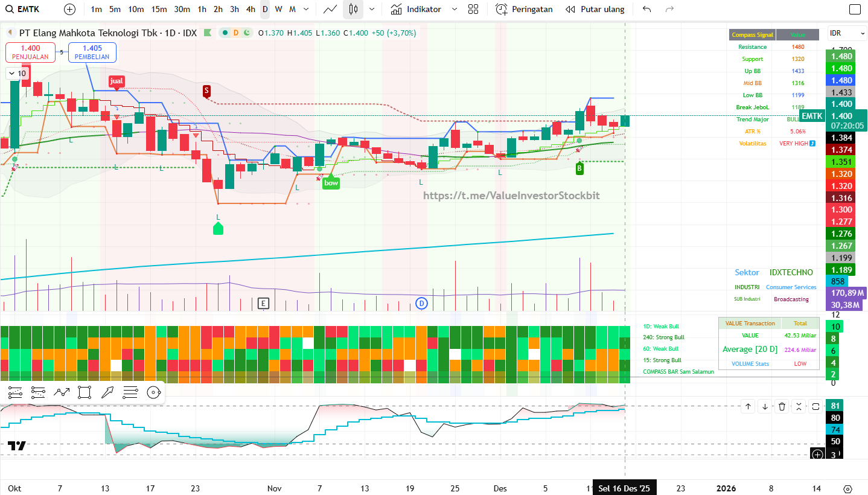The height and width of the screenshot is (495, 868).
Task: Open Indikator indicators panel
Action: tap(416, 9)
